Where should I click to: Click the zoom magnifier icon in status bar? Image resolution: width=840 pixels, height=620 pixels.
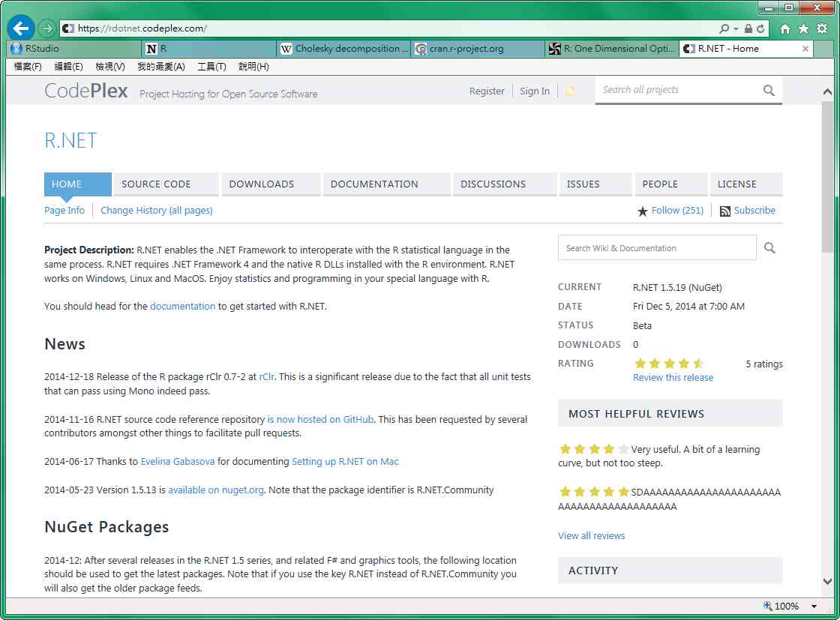point(768,606)
